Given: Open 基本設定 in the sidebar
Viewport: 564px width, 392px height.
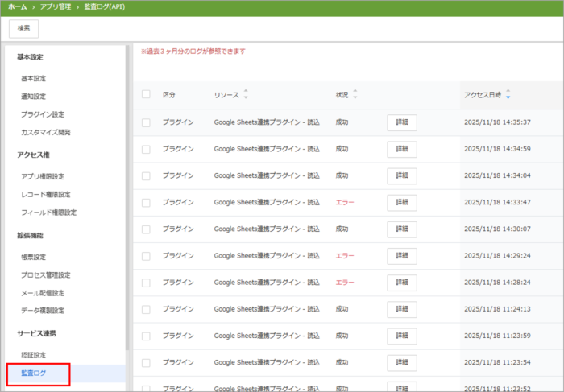Looking at the screenshot, I should click(33, 79).
